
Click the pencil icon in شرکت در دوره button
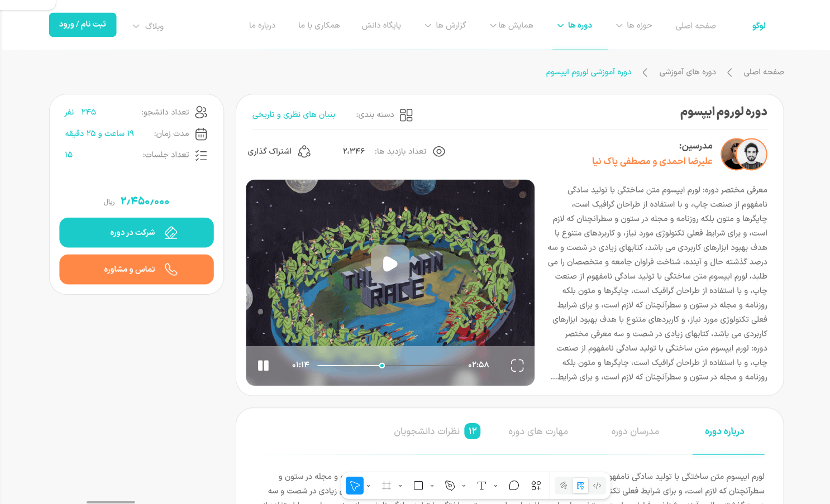coord(171,233)
